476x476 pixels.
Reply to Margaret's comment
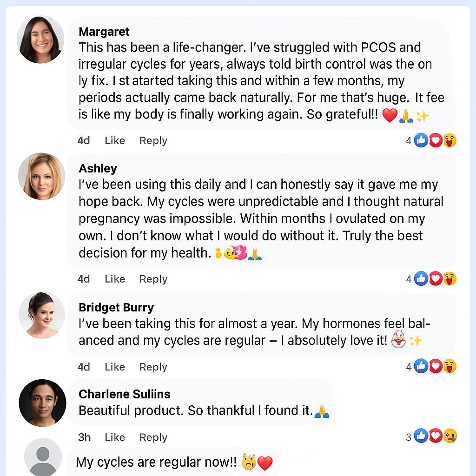(x=153, y=140)
